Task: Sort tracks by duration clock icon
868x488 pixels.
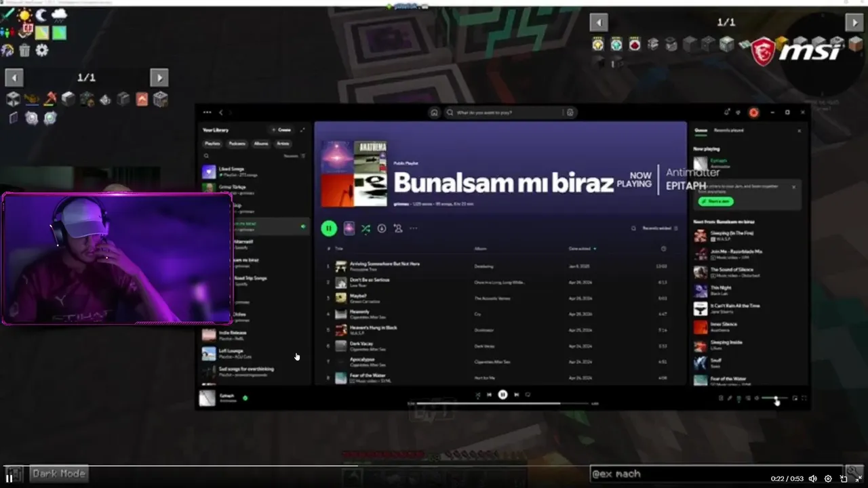Action: click(x=663, y=249)
